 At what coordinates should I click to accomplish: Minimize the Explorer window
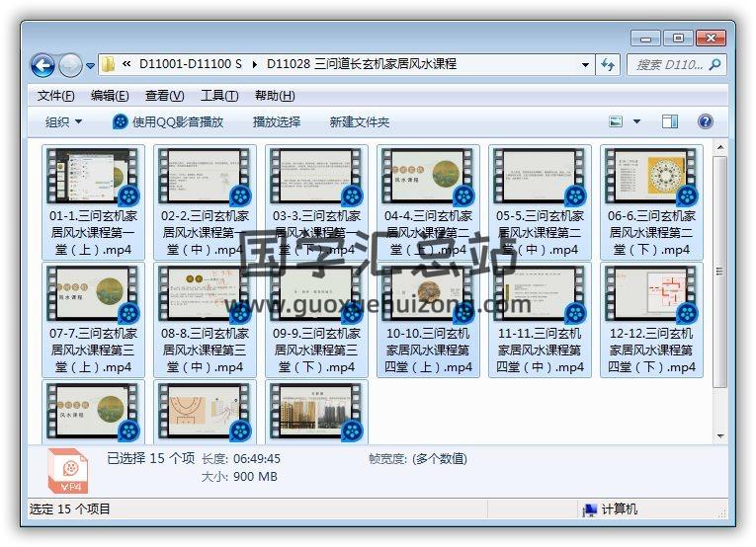(646, 39)
